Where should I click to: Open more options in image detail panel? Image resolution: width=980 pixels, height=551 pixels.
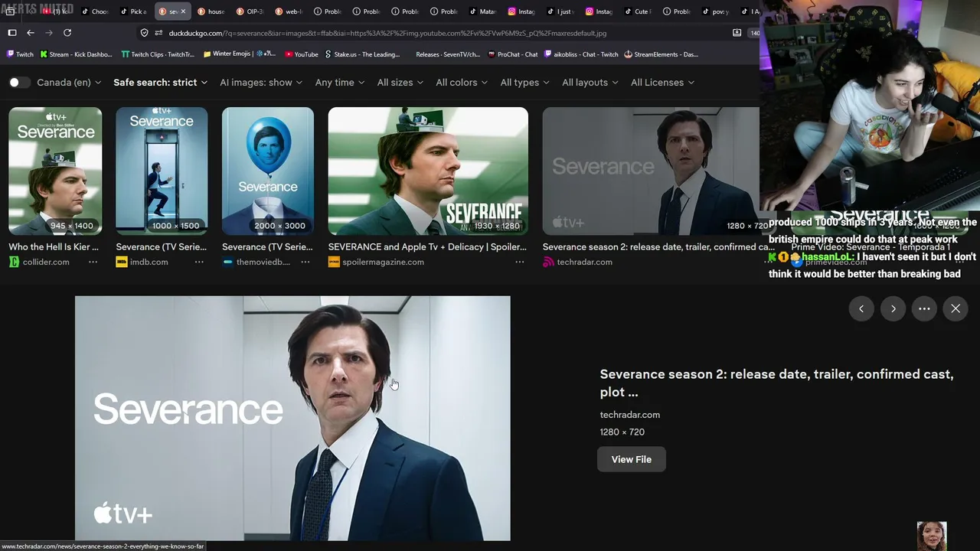pos(924,308)
